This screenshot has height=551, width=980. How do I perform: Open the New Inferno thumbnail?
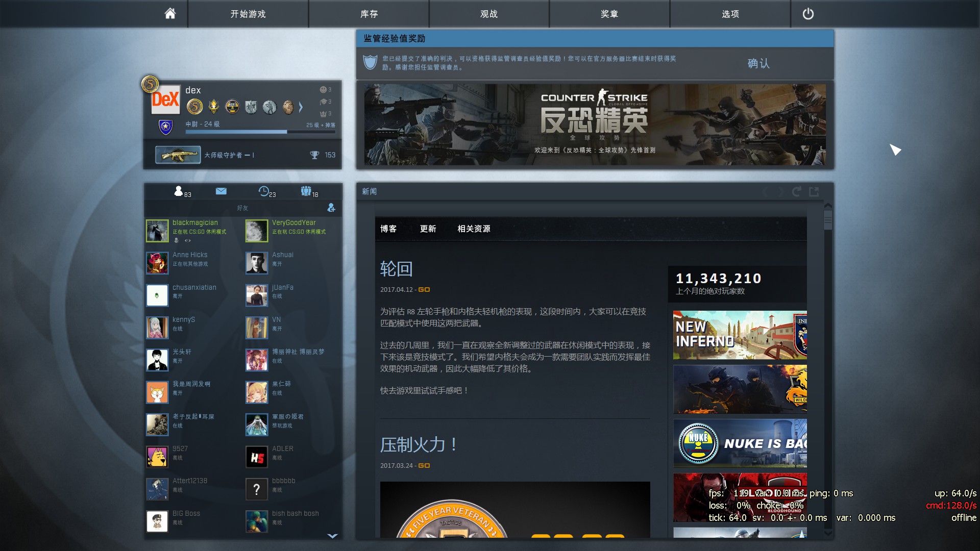pos(740,335)
